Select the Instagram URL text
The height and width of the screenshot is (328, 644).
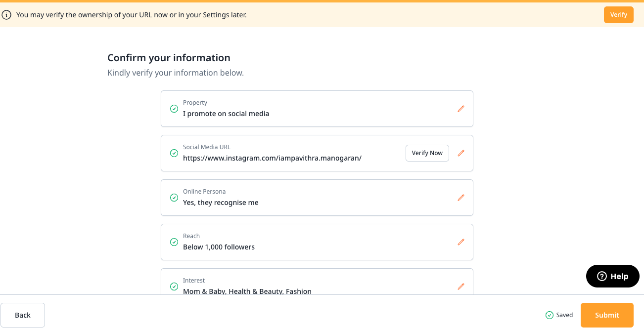coord(272,158)
